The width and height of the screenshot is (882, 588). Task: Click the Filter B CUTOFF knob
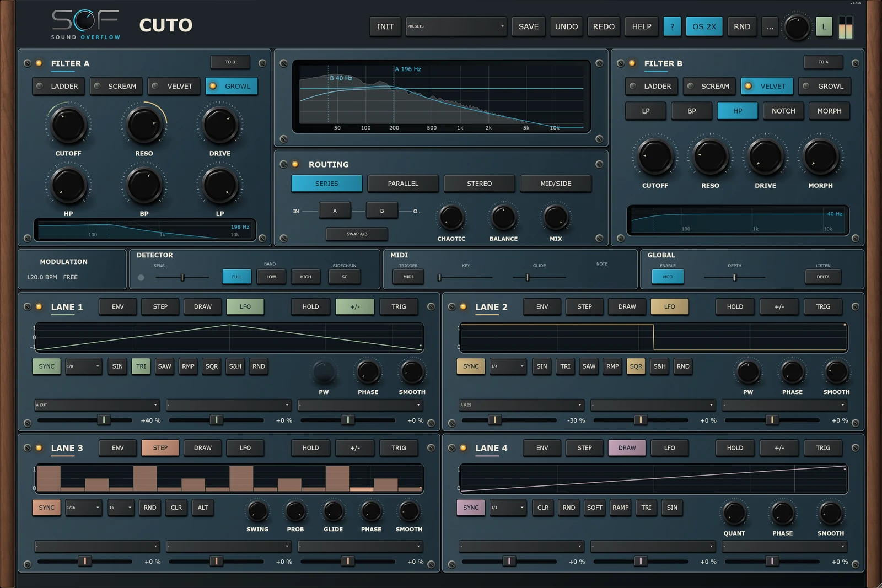(655, 157)
